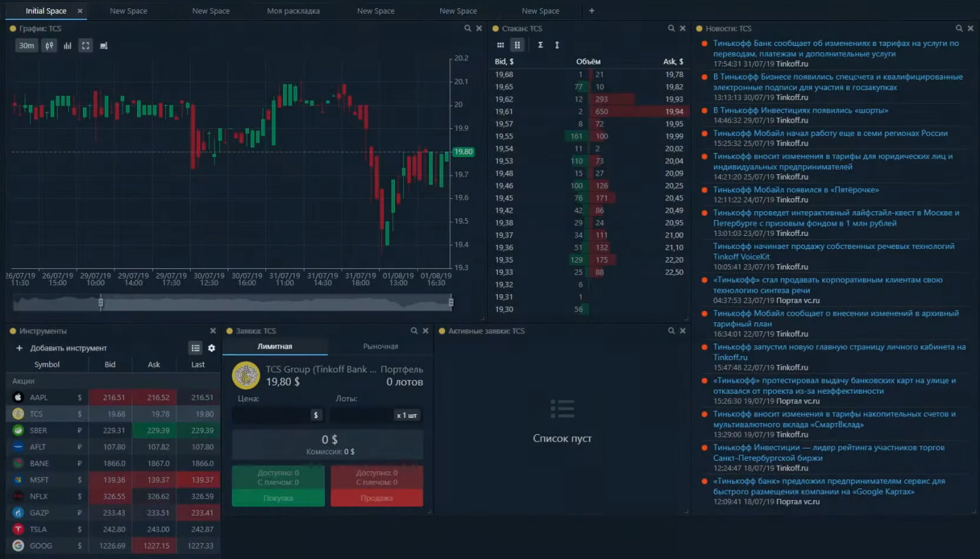Screen dimensions: 980x559
Task: Click the GOOG logo icon
Action: (19, 545)
